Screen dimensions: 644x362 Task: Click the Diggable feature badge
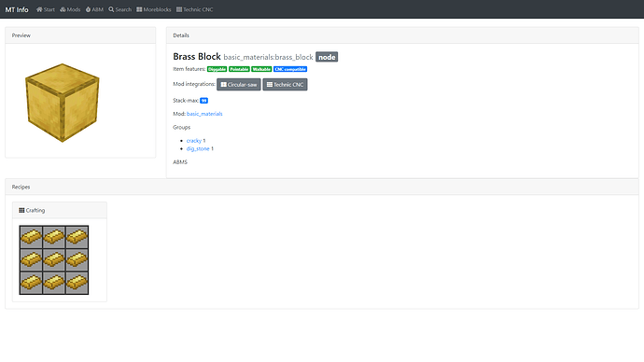[x=217, y=69]
